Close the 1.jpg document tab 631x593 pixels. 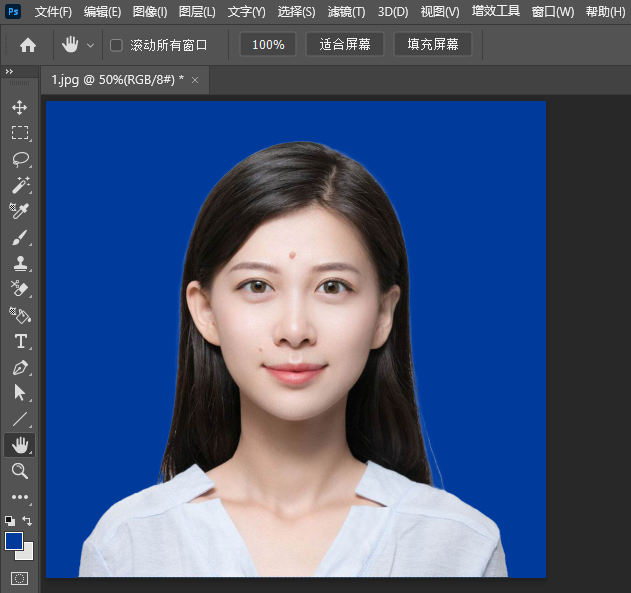195,80
